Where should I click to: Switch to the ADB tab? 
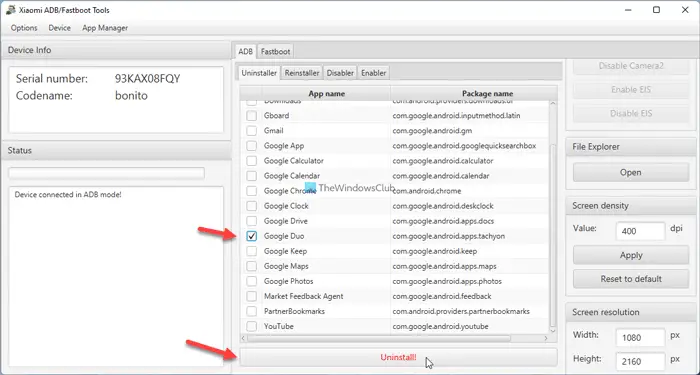point(246,51)
